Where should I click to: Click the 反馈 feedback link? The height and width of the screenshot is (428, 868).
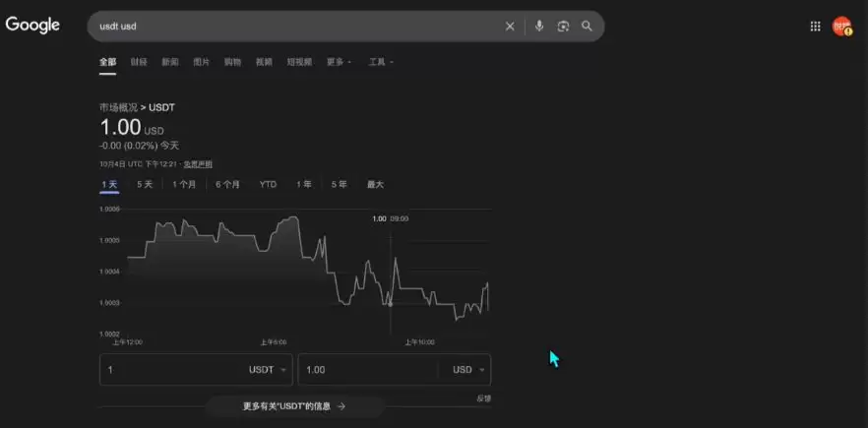[x=484, y=398]
